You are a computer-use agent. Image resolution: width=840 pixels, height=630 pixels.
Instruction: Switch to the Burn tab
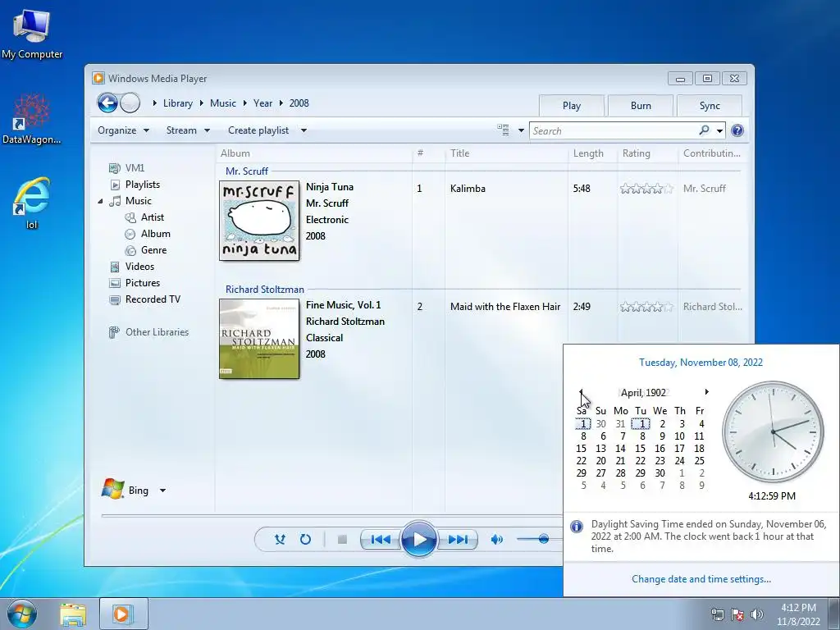tap(641, 106)
